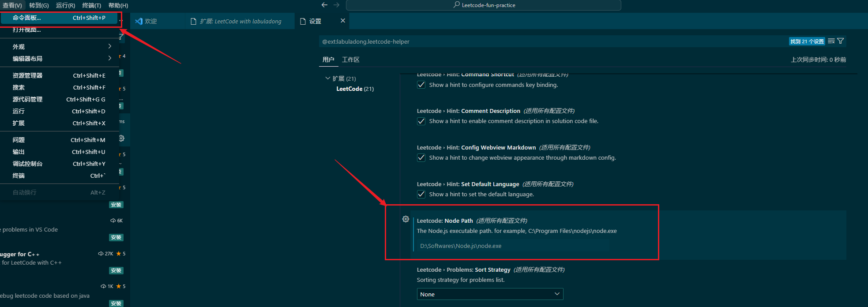Click the Leetcode-fun-practice command center bar
This screenshot has width=868, height=307.
(x=484, y=5)
